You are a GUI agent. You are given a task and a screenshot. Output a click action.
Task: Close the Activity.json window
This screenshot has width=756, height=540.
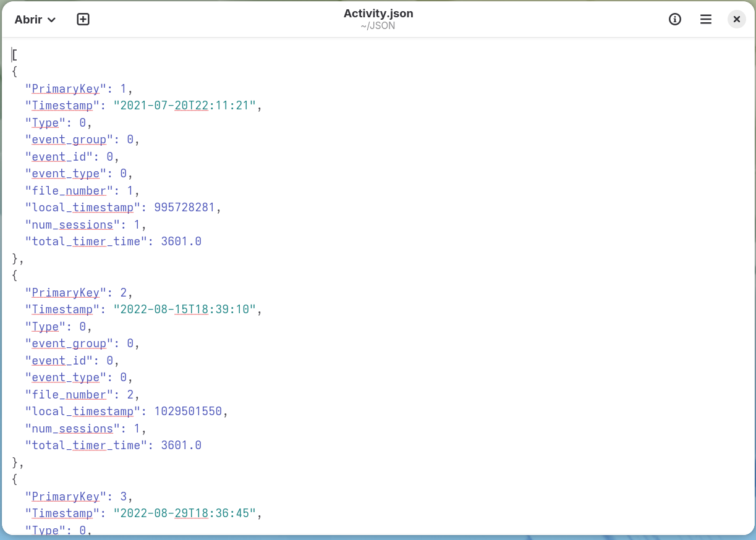(737, 20)
